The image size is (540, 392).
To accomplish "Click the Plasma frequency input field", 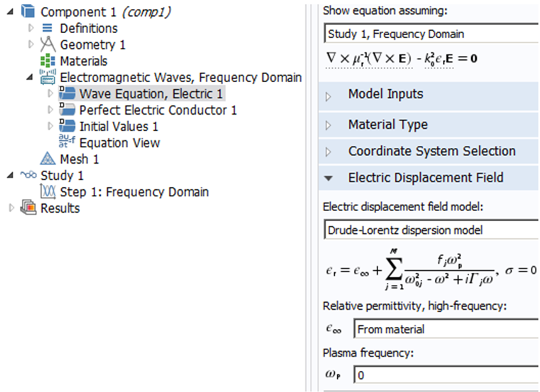I will point(446,375).
